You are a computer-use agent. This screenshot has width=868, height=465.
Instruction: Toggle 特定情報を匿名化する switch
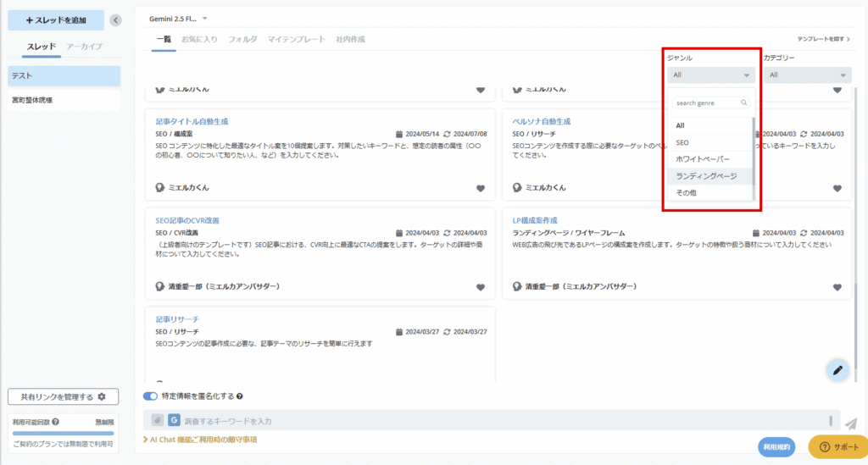point(151,396)
